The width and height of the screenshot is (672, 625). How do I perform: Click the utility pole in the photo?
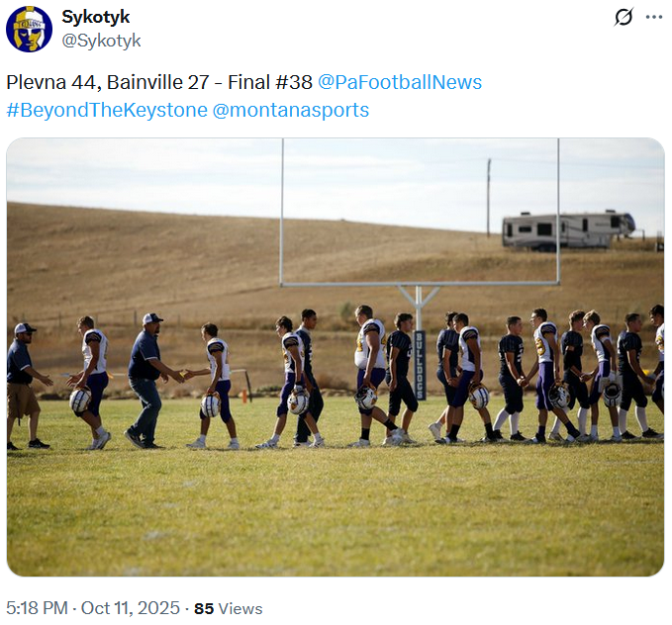point(488,196)
